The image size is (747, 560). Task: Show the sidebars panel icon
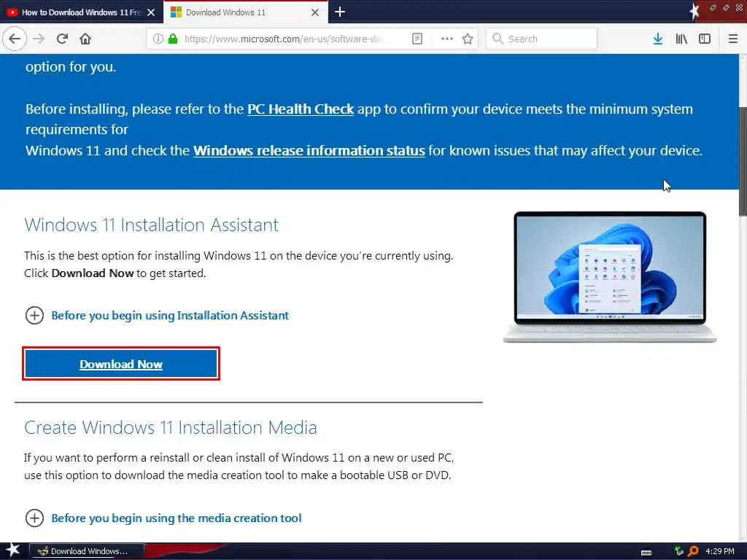point(705,39)
